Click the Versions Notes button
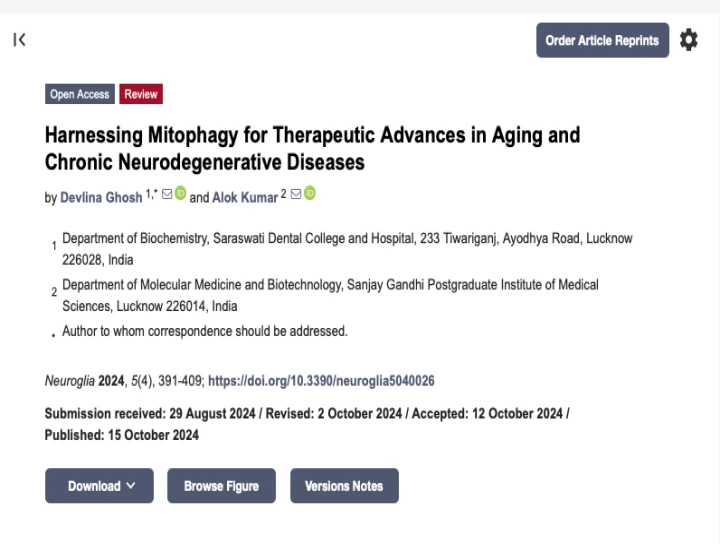This screenshot has height=544, width=720. point(344,486)
